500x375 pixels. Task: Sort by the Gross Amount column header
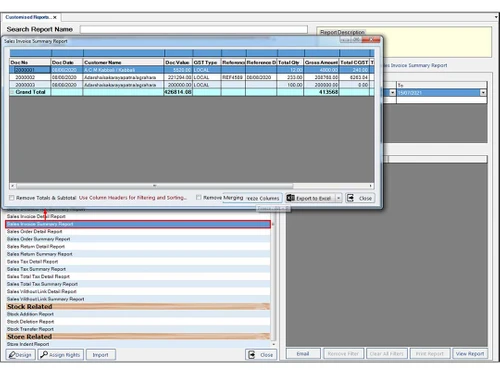pos(321,62)
